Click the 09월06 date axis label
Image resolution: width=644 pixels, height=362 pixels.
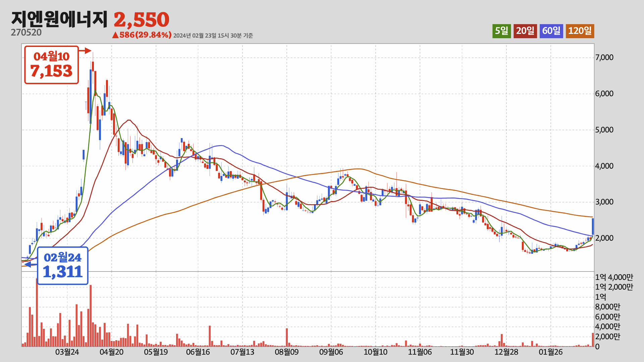pos(331,352)
